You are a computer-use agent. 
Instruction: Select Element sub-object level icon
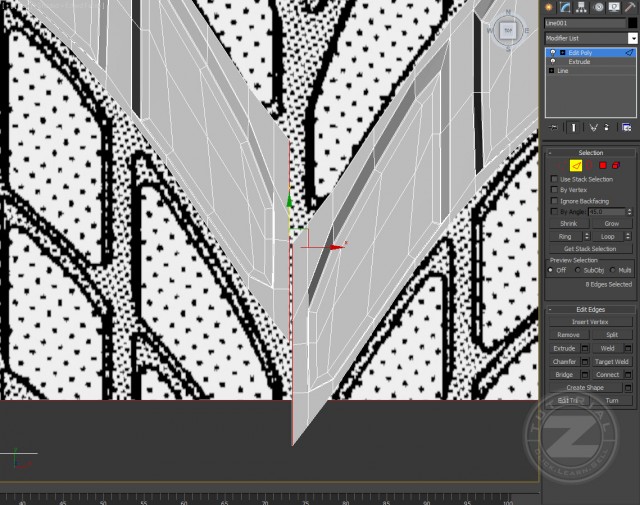616,165
